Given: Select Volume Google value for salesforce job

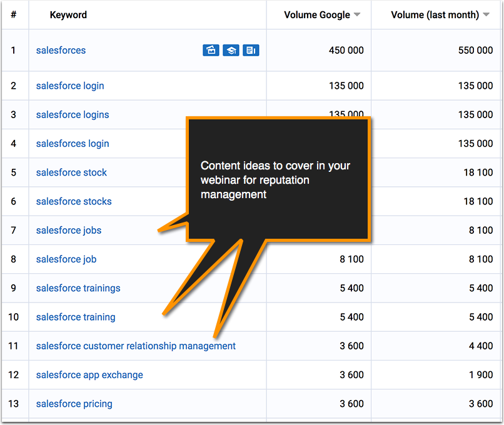Looking at the screenshot, I should tap(351, 259).
